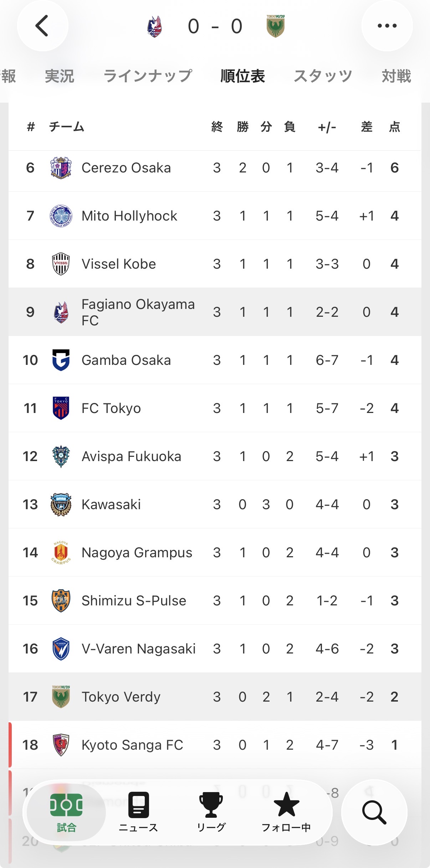Screen dimensions: 430x868
Task: Tap the Fagiano Okayama crest in header
Action: pos(155,26)
